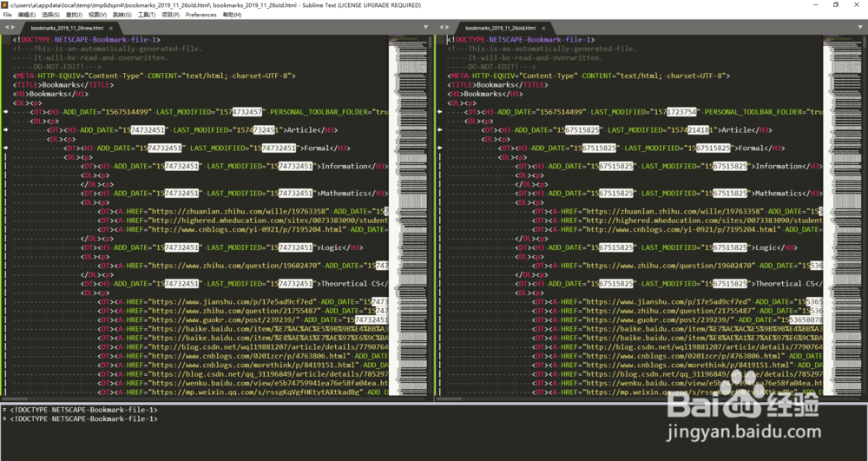Image resolution: width=868 pixels, height=461 pixels.
Task: Click the Information heading line in 26old.html pane
Action: coord(669,166)
